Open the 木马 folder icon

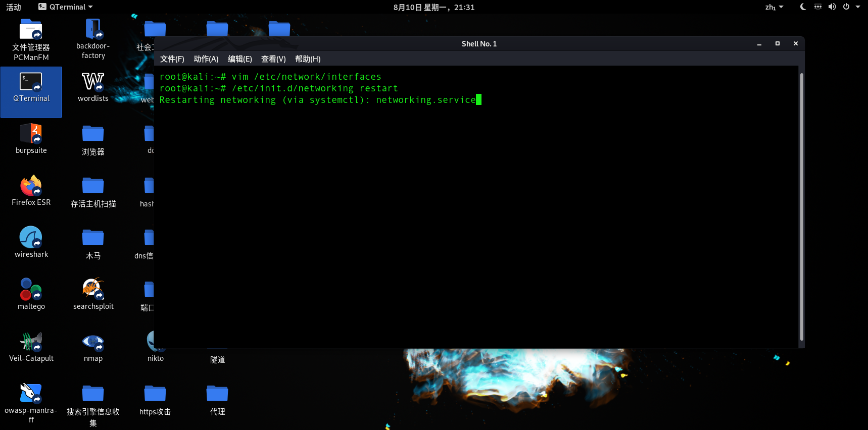[93, 244]
